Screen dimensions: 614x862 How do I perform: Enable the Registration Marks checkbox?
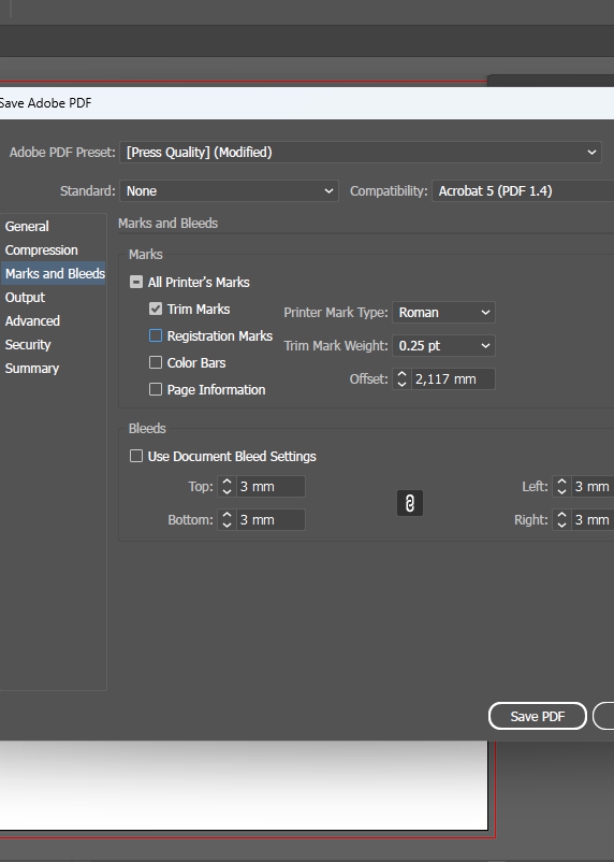tap(155, 336)
